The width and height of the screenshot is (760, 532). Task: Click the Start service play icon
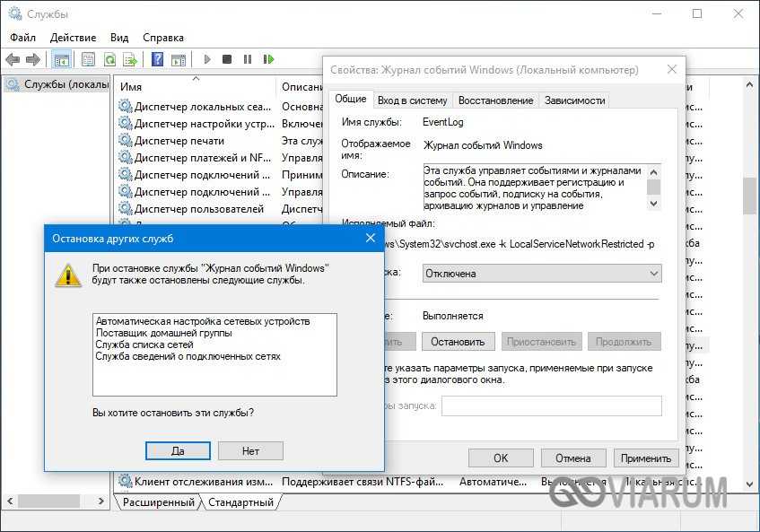pyautogui.click(x=207, y=59)
